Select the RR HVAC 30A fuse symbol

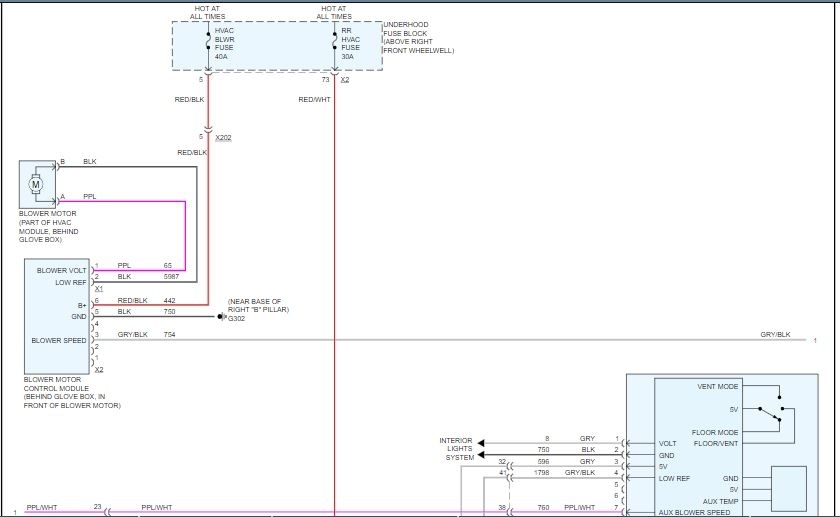334,45
